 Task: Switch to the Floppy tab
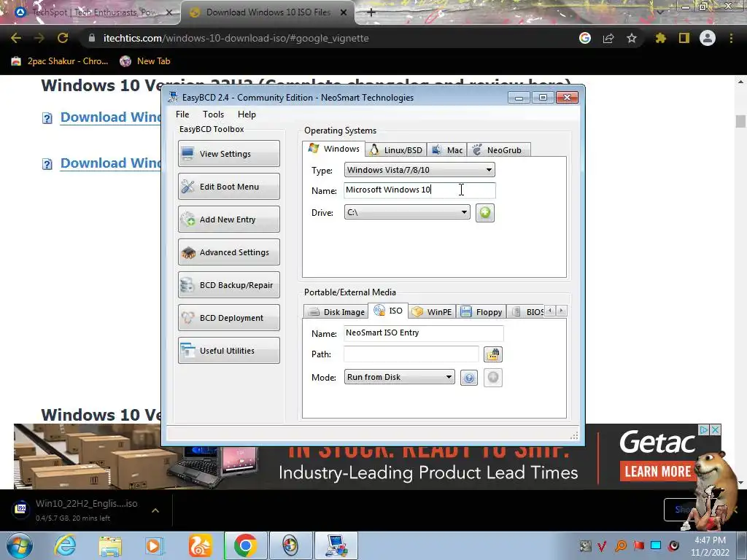(x=481, y=312)
